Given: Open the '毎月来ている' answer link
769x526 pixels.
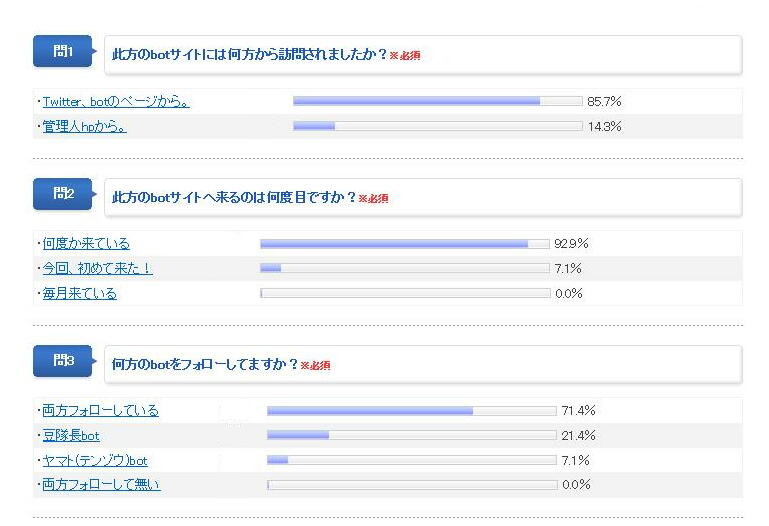Looking at the screenshot, I should point(79,293).
